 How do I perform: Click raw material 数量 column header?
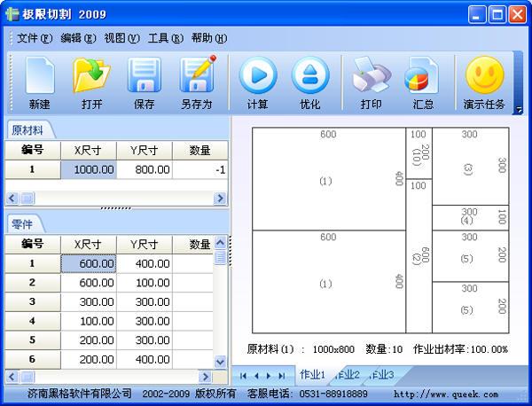(200, 151)
